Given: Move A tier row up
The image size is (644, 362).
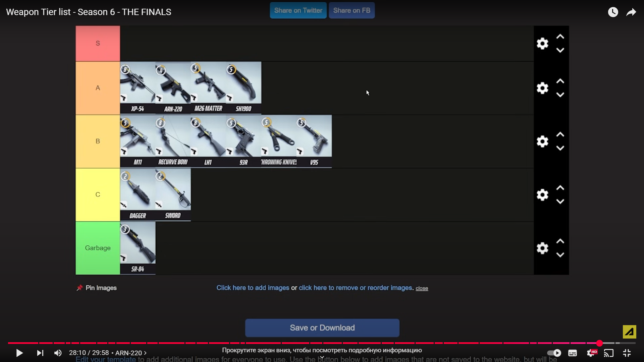Looking at the screenshot, I should 560,81.
